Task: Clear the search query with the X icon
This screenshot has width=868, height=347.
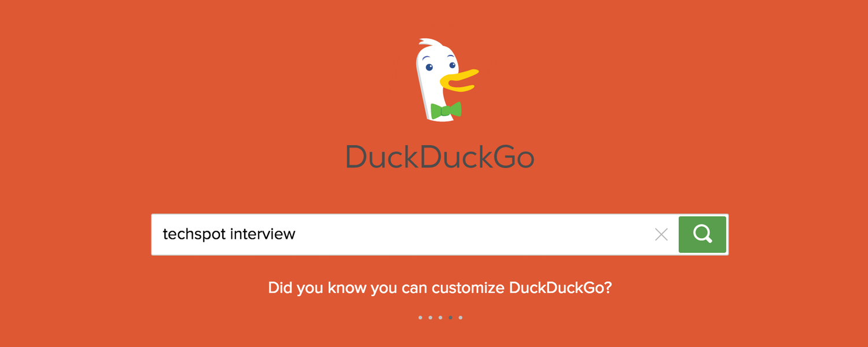Action: click(661, 234)
